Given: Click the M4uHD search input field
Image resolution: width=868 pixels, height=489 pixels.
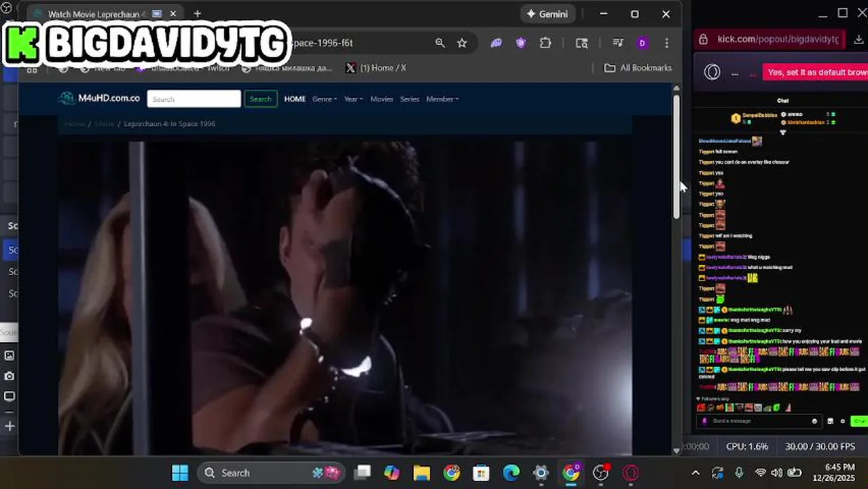Looking at the screenshot, I should click(194, 98).
